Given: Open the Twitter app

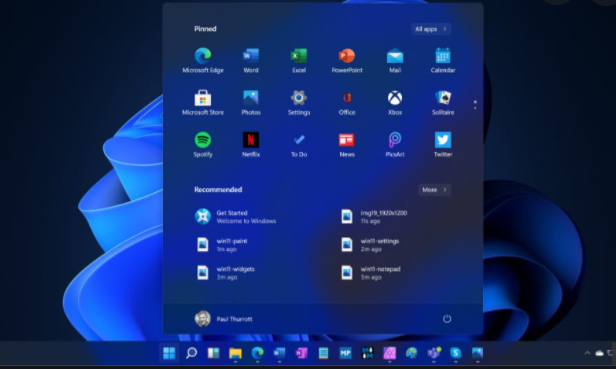Looking at the screenshot, I should pos(443,145).
